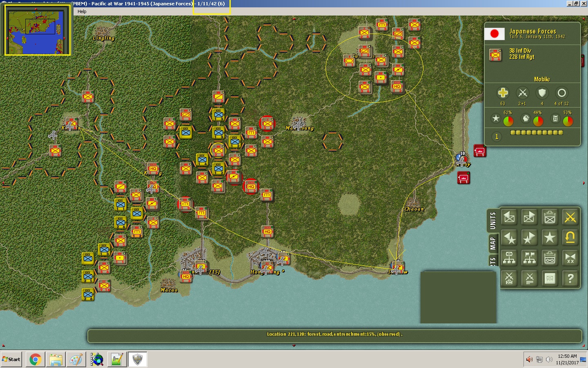Click the yellow undo arrow button
588x368 pixels.
570,238
